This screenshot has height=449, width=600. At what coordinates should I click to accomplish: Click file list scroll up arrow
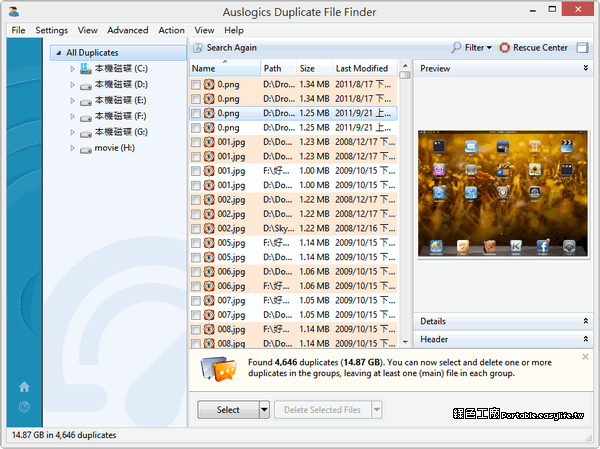405,65
